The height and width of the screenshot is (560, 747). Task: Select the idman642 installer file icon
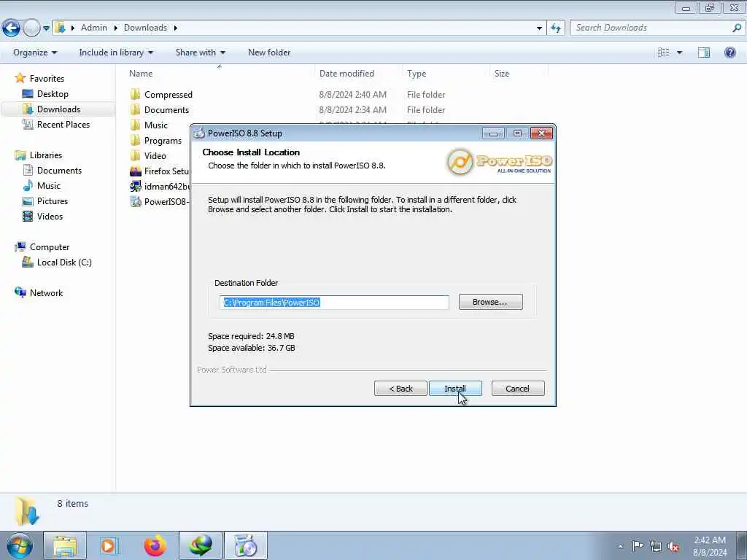135,186
